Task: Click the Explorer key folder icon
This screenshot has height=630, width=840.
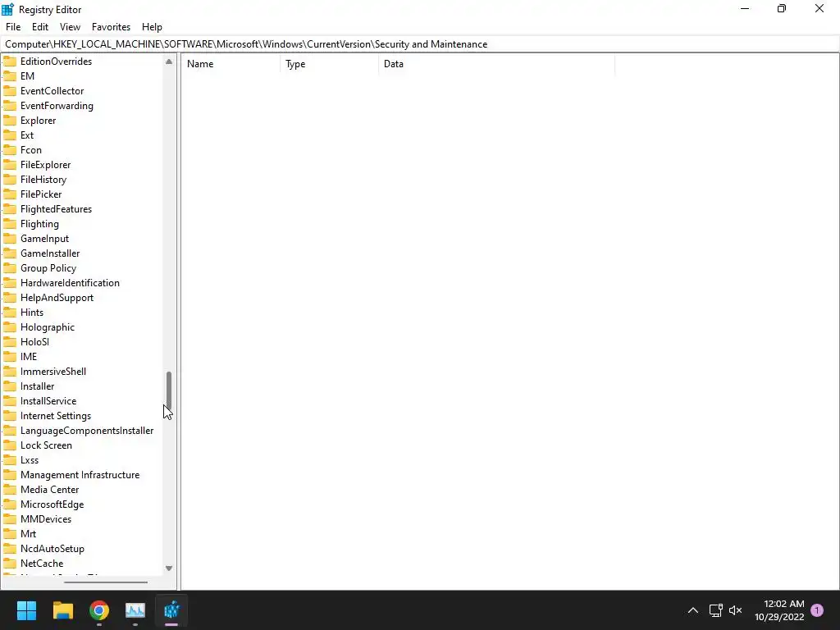Action: (x=10, y=121)
